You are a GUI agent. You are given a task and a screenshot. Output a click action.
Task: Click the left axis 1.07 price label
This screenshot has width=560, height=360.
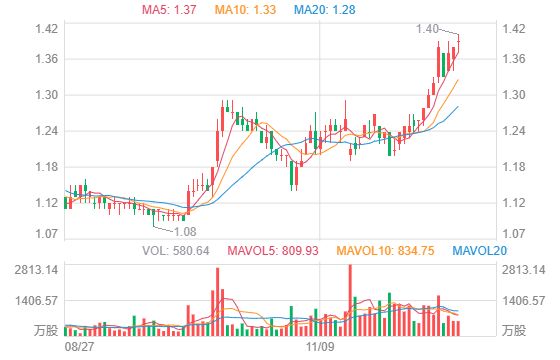click(46, 234)
